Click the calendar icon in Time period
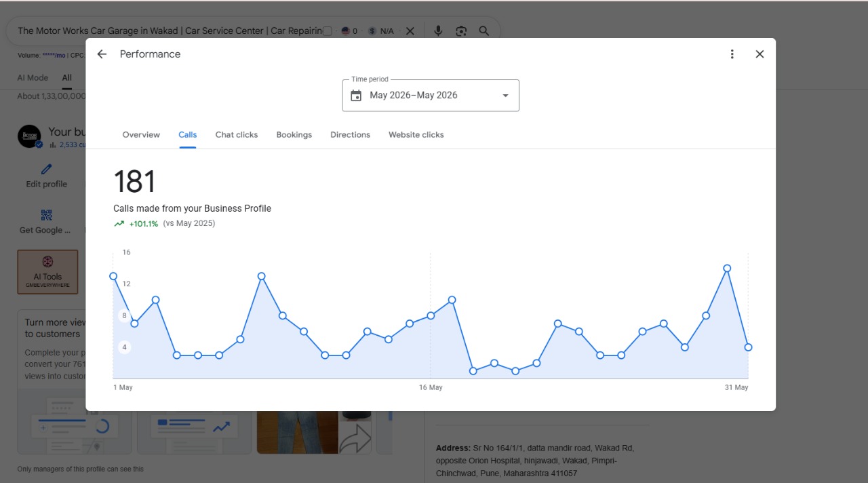This screenshot has width=868, height=483. (x=356, y=96)
